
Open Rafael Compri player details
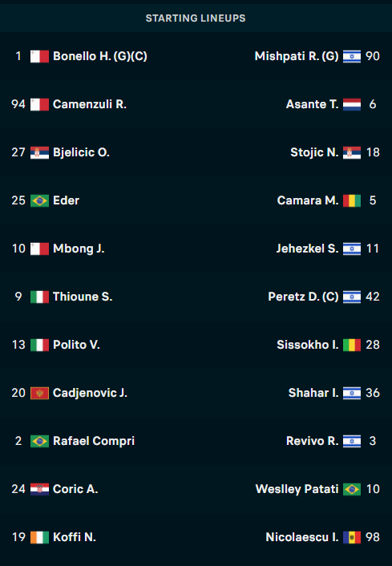(x=94, y=441)
